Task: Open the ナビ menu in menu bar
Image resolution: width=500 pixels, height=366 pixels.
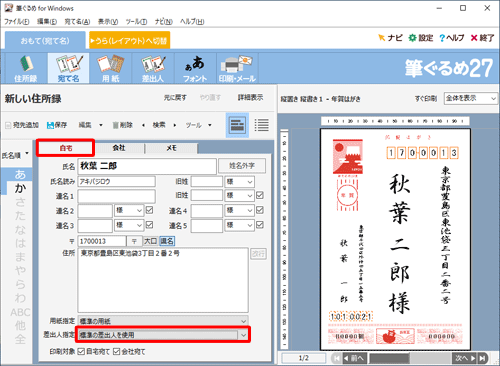Action: coord(163,21)
